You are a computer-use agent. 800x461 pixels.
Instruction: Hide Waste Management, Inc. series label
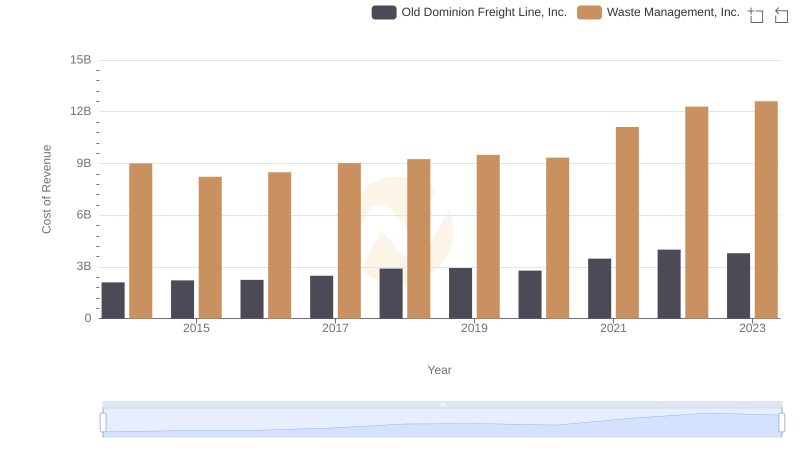673,12
